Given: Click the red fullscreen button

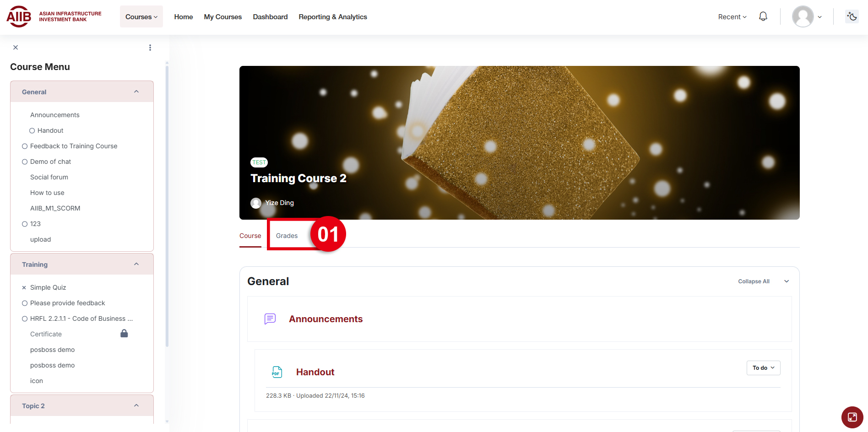Looking at the screenshot, I should [x=852, y=417].
